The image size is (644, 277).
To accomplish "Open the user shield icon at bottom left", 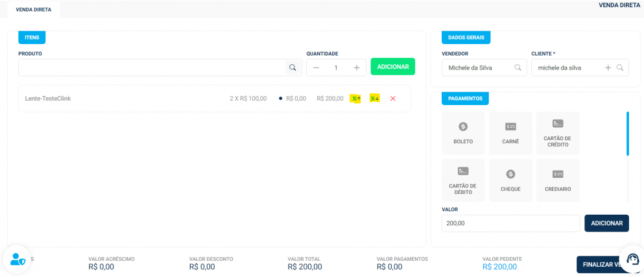I will pyautogui.click(x=18, y=259).
